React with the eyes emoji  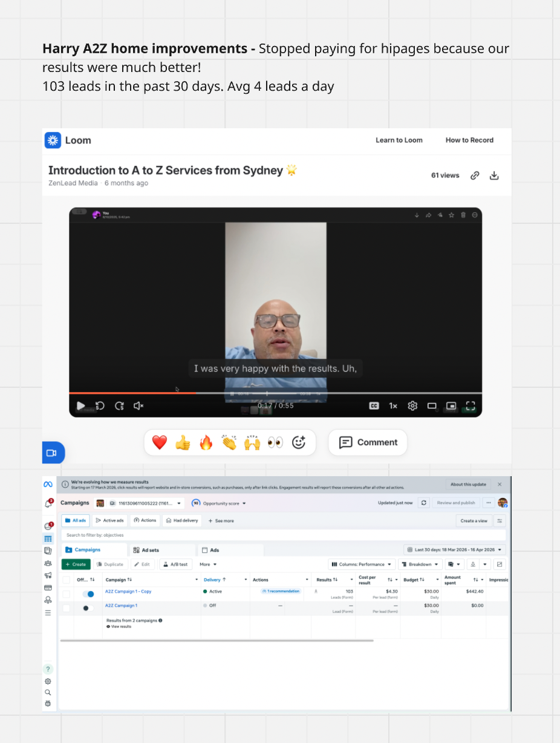(x=275, y=443)
